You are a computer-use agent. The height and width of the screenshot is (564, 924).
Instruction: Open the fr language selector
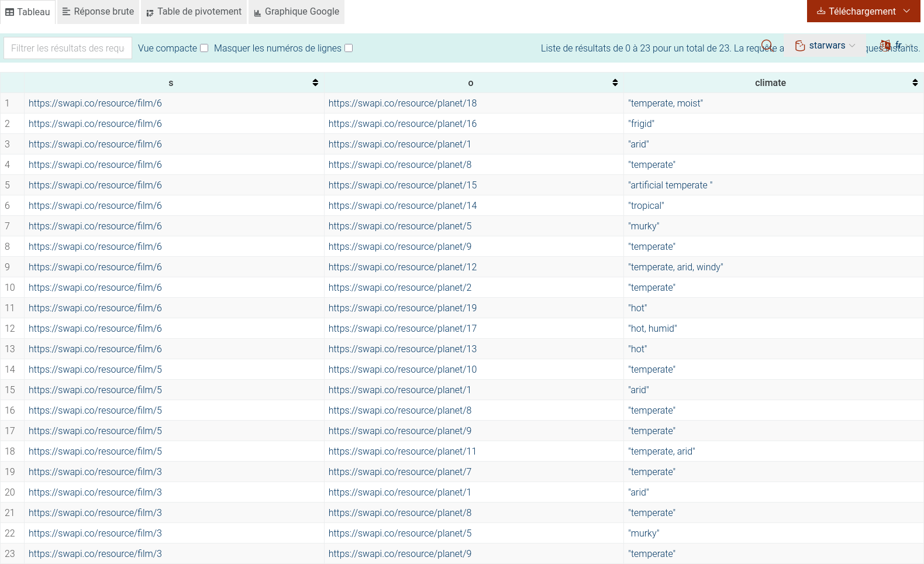[899, 45]
